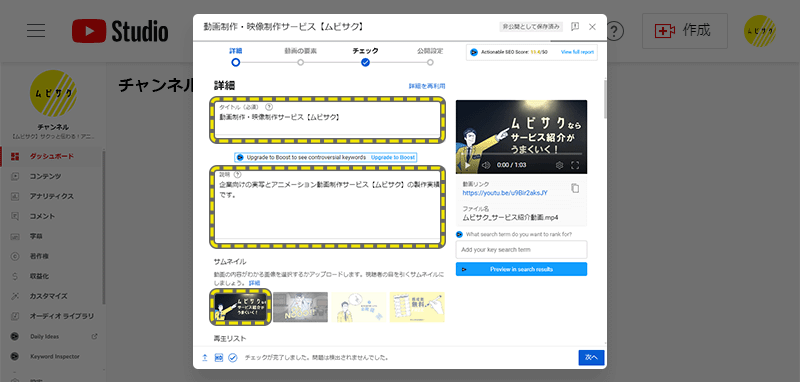The height and width of the screenshot is (382, 800).
Task: Click the checks complete checkmark icon in footer
Action: (233, 358)
